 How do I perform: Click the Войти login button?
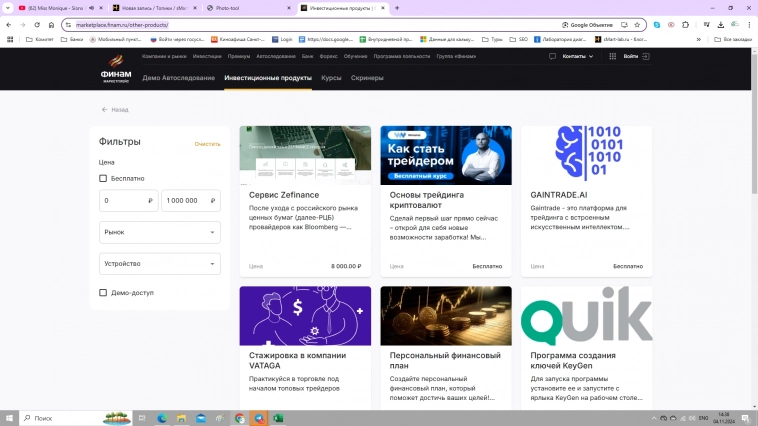[x=636, y=56]
